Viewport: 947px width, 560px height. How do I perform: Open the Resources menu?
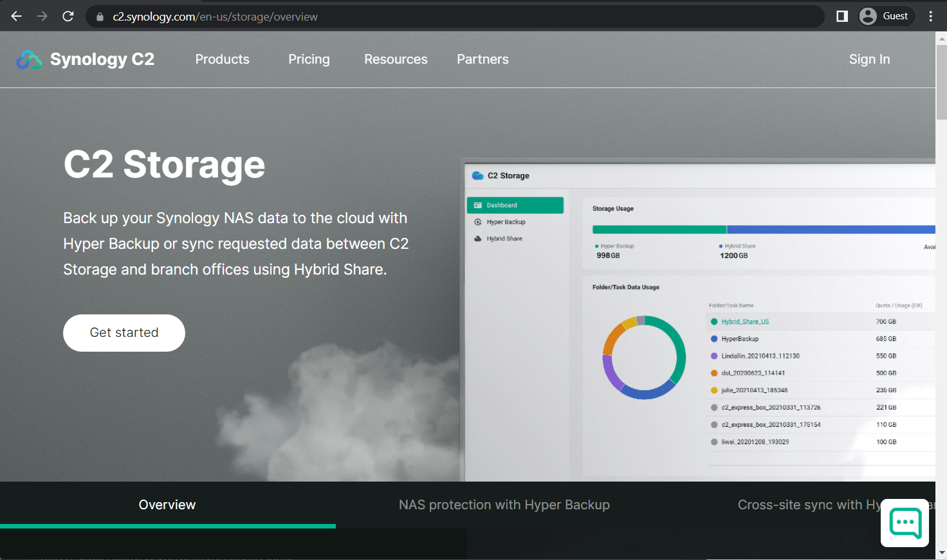point(396,59)
